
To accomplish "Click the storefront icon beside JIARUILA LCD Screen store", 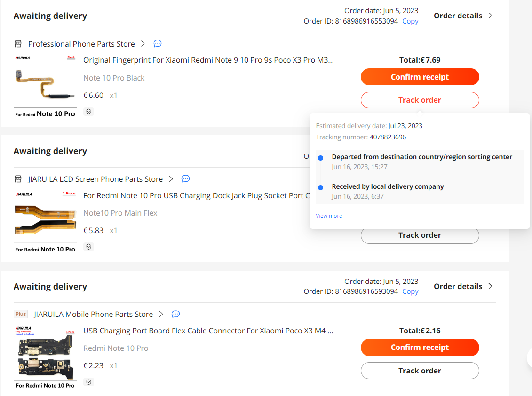I will (x=18, y=179).
